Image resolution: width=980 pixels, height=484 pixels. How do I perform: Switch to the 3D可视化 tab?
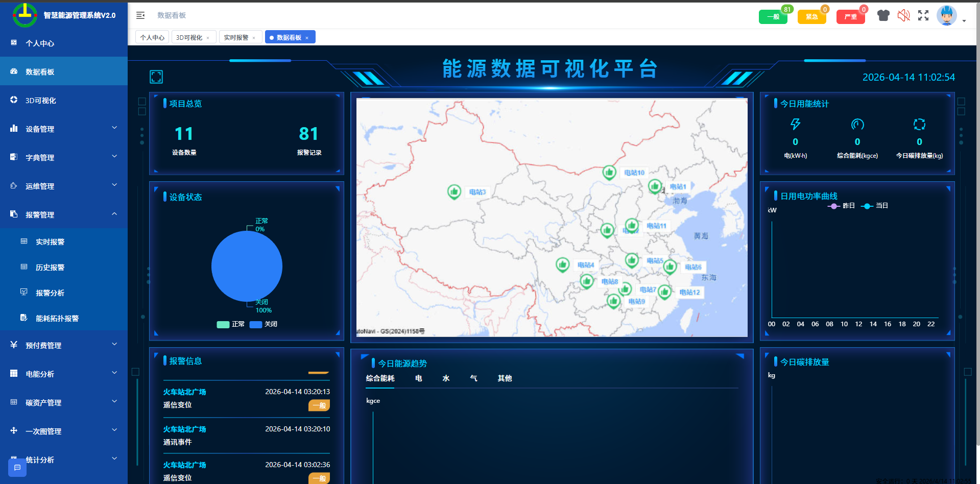(189, 37)
